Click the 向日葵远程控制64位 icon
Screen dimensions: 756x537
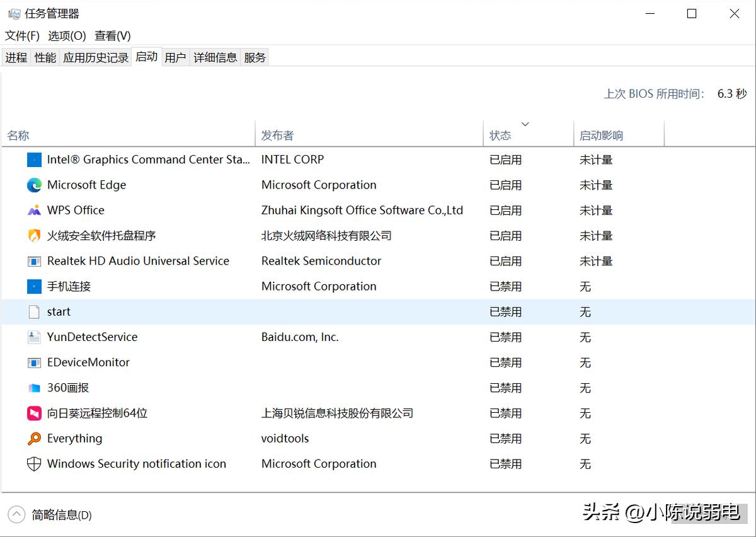pos(33,413)
